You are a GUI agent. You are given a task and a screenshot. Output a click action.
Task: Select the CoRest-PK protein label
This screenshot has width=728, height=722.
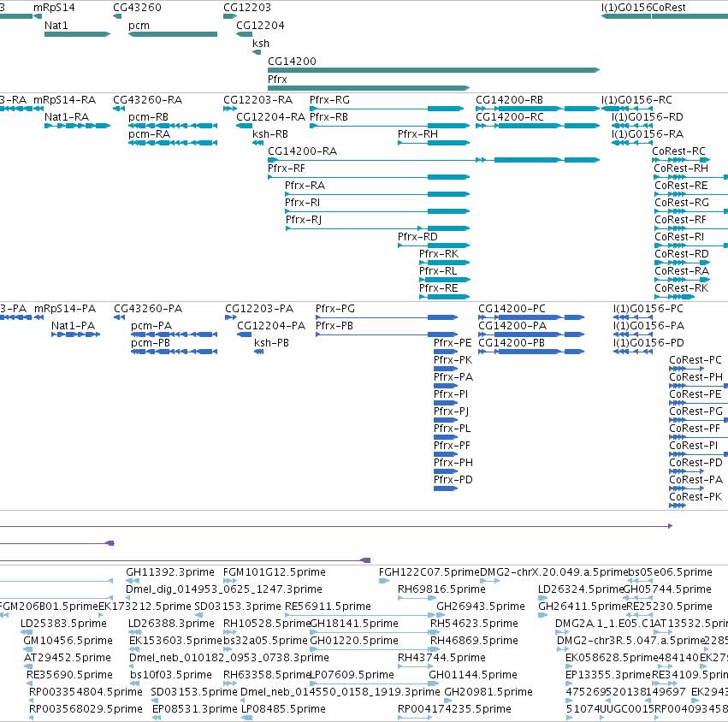(x=695, y=497)
